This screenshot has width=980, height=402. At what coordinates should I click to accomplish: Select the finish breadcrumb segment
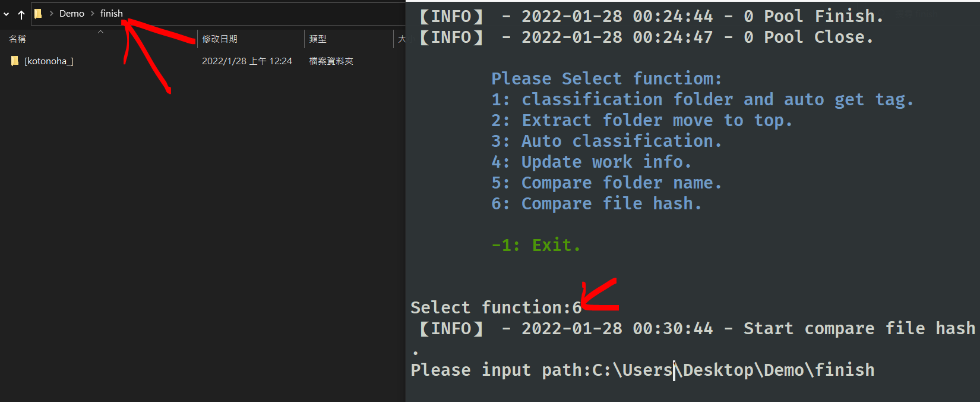coord(112,14)
